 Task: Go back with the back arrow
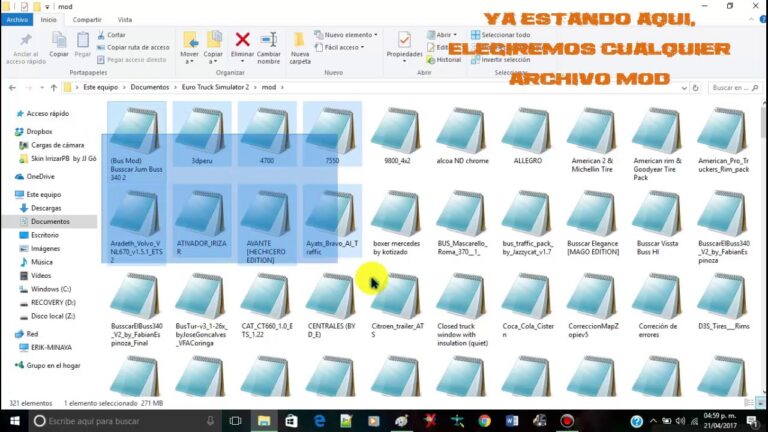coord(12,88)
